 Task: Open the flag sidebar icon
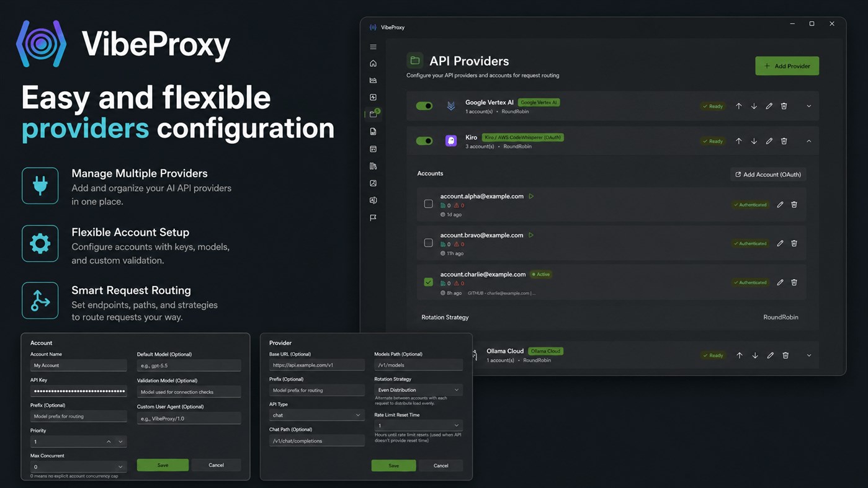click(373, 218)
